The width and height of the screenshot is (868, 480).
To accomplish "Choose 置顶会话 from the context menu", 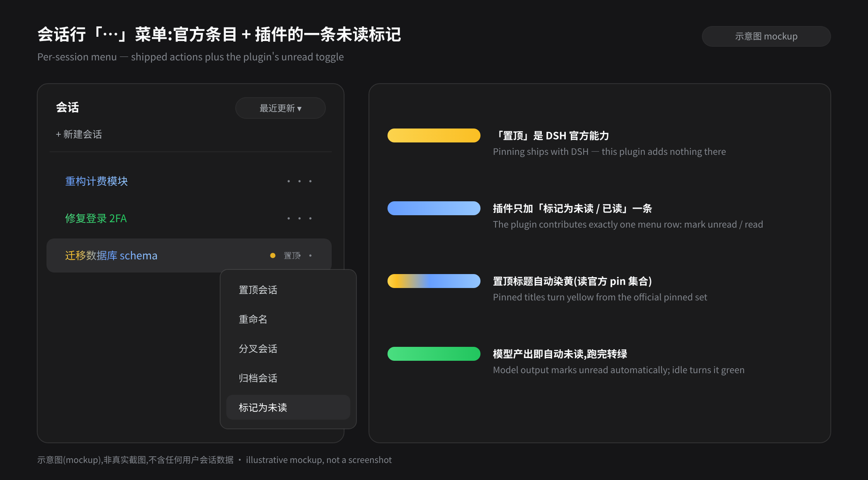I will coord(288,290).
